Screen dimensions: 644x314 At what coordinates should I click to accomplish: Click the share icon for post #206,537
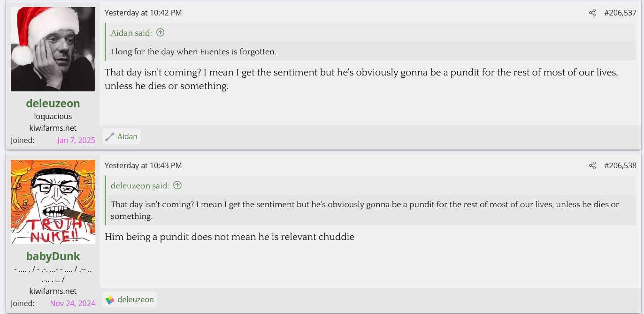(592, 13)
